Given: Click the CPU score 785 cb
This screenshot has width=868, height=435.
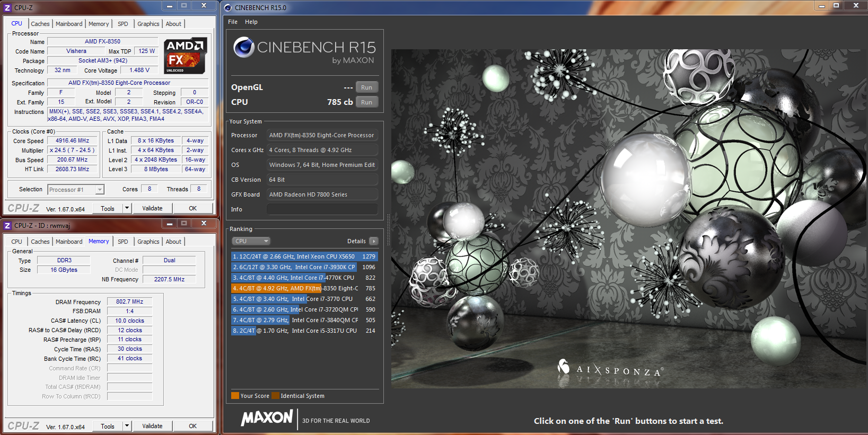Looking at the screenshot, I should pyautogui.click(x=340, y=102).
